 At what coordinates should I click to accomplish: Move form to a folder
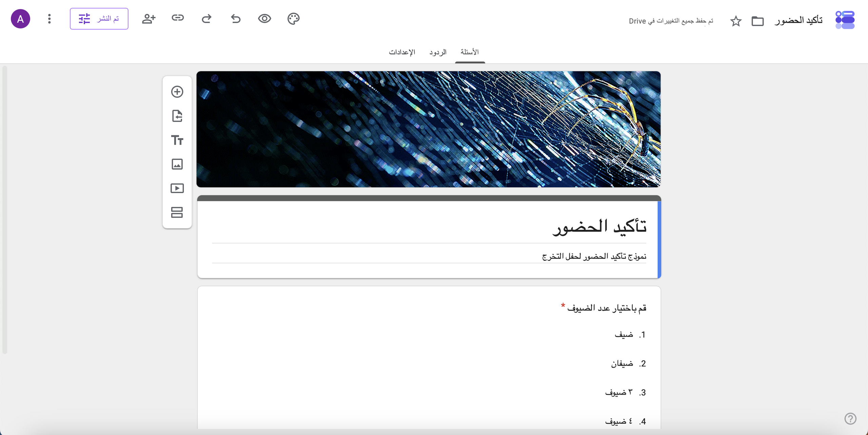[757, 21]
